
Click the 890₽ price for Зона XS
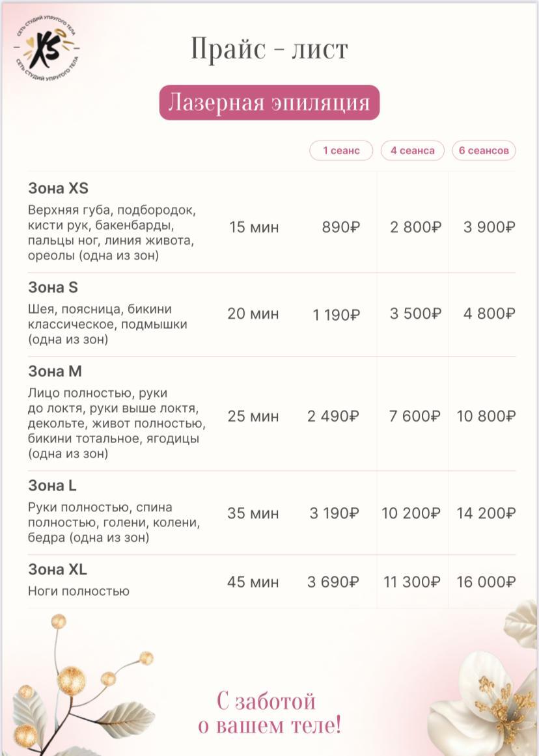pos(340,228)
